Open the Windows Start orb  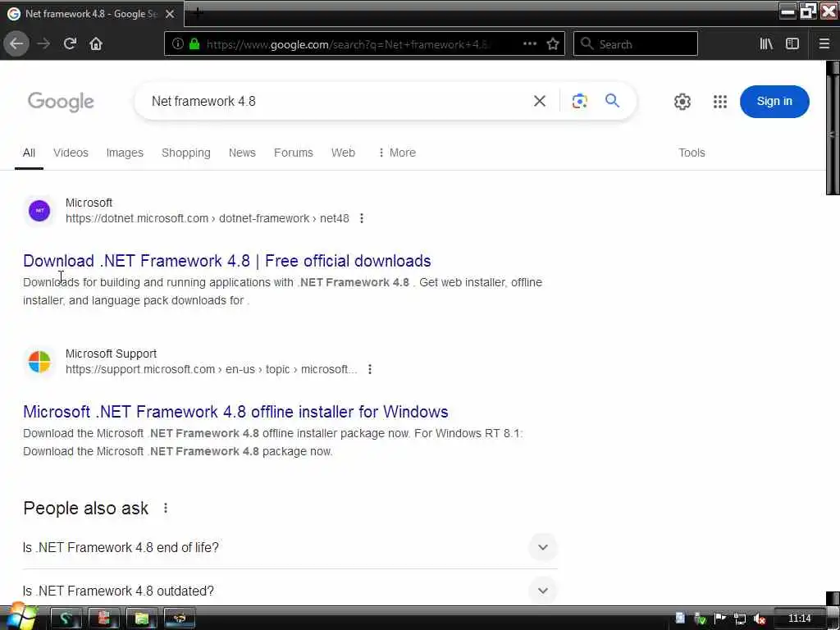coord(21,617)
